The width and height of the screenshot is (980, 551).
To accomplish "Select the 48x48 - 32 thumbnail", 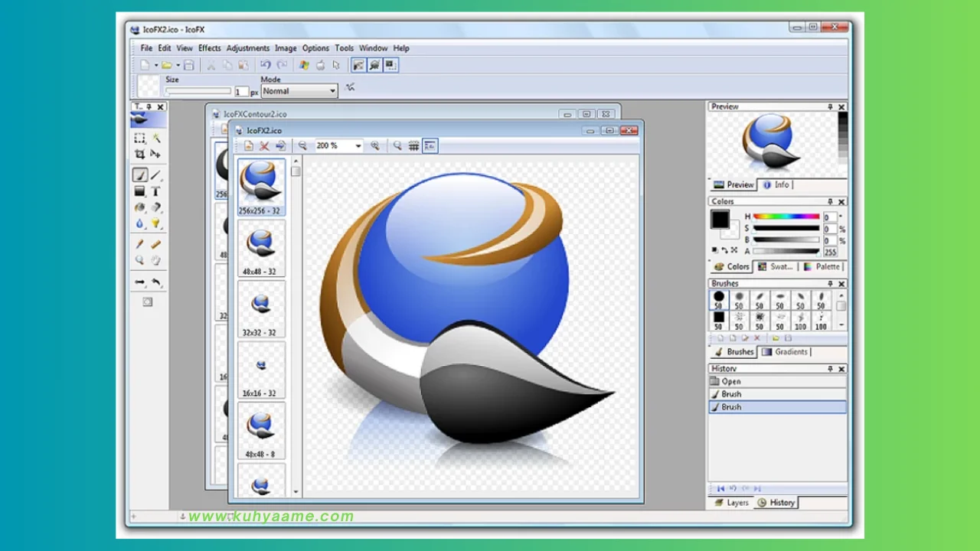I will (261, 248).
